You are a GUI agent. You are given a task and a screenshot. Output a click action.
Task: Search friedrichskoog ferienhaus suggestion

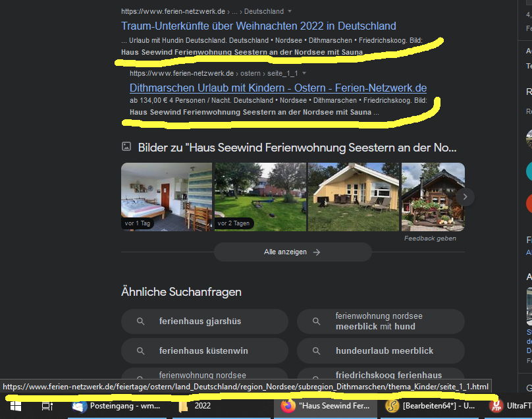[381, 374]
